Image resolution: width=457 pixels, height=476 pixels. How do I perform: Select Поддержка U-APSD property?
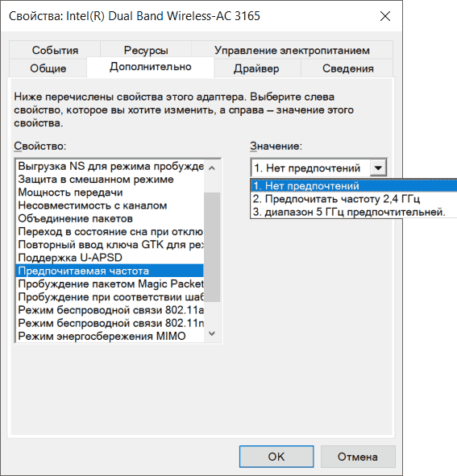point(110,258)
